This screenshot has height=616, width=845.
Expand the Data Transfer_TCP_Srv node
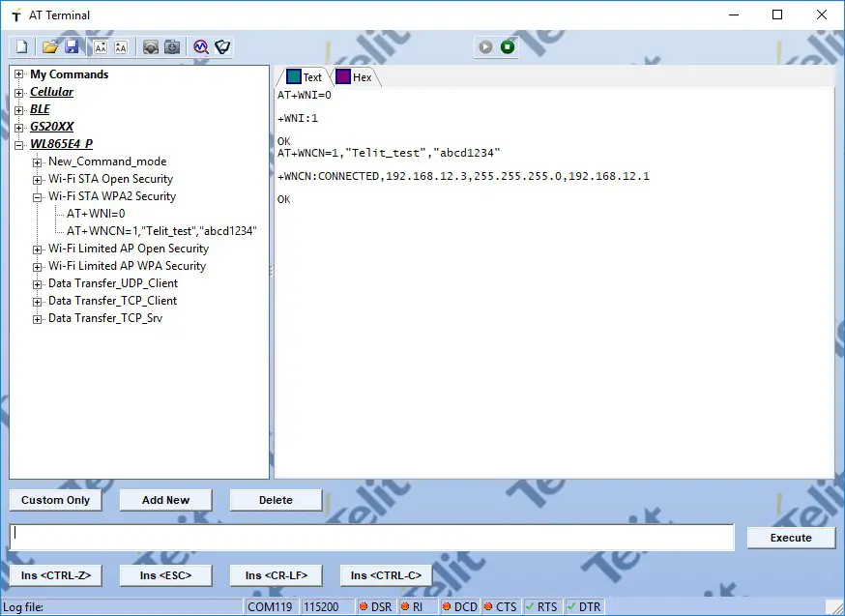point(37,319)
